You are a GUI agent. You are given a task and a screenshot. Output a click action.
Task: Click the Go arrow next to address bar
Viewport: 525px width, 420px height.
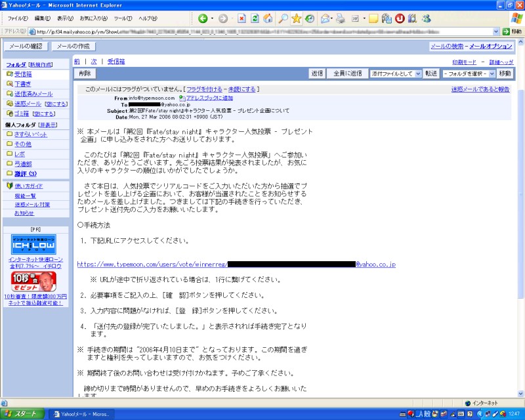[x=506, y=31]
